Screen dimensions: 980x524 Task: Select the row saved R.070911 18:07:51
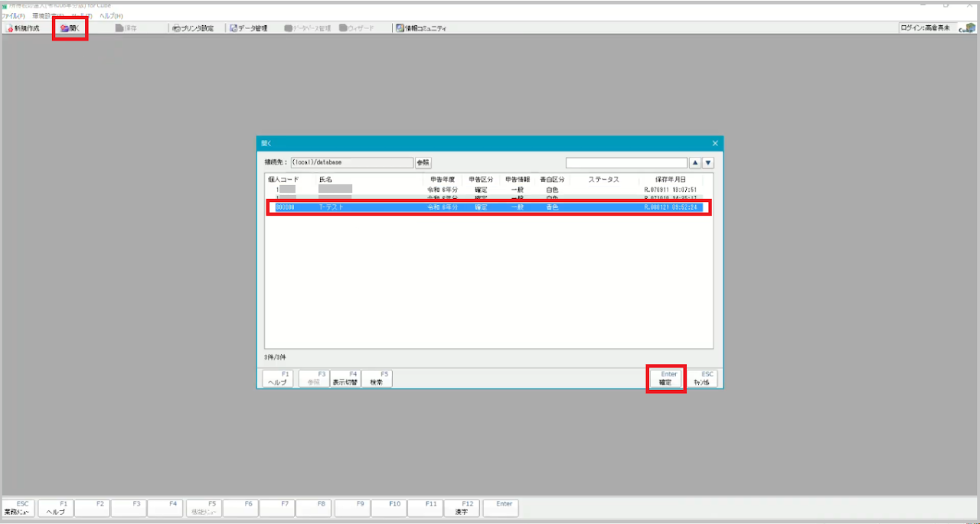488,188
